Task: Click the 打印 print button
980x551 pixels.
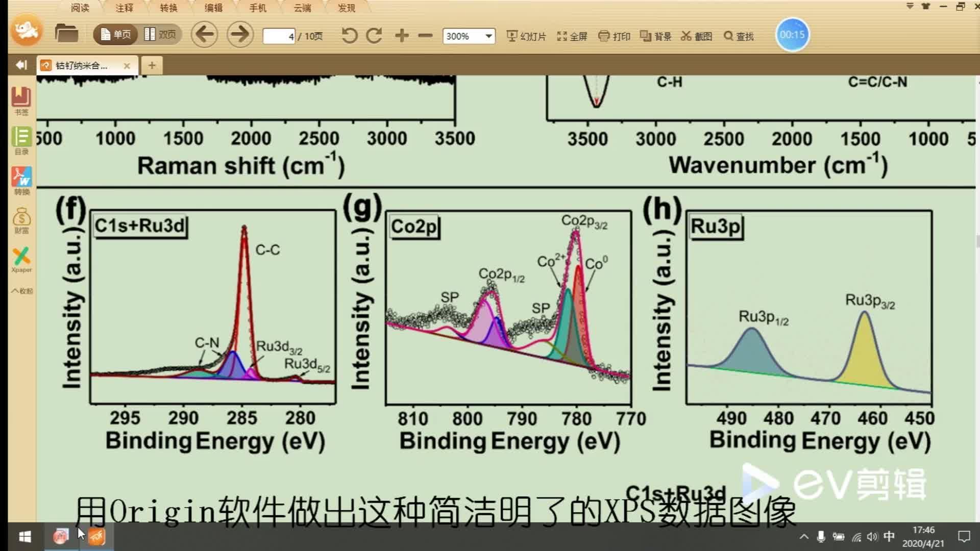Action: point(614,36)
